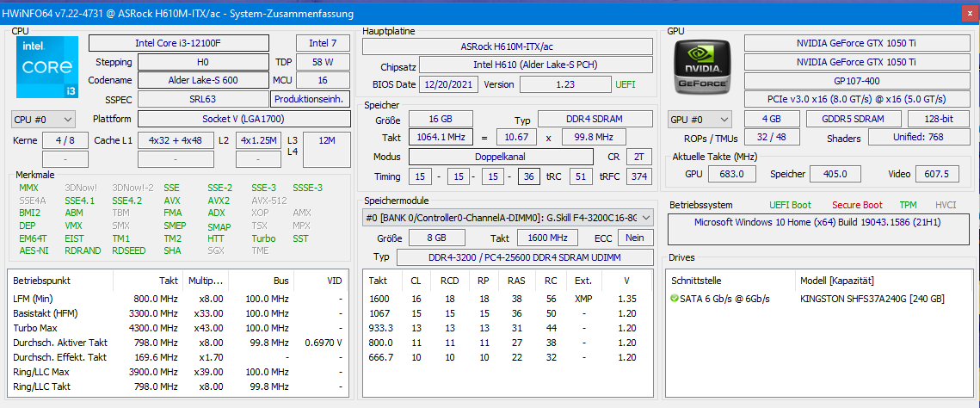Click the CR value 2T
This screenshot has width=980, height=408.
click(x=638, y=157)
